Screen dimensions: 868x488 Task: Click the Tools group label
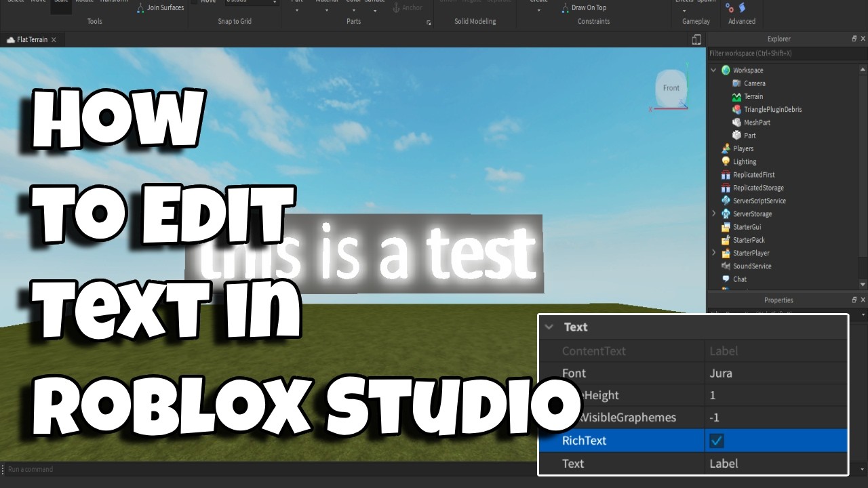[x=95, y=22]
